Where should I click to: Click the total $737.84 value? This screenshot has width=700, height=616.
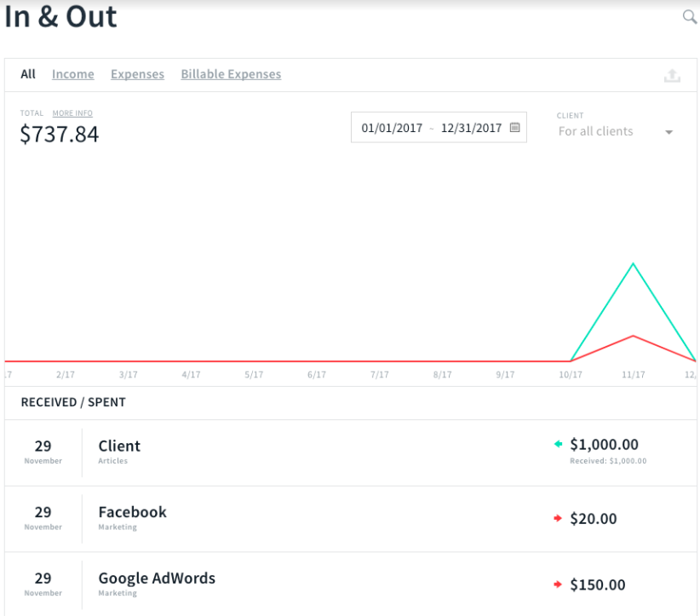[x=60, y=135]
